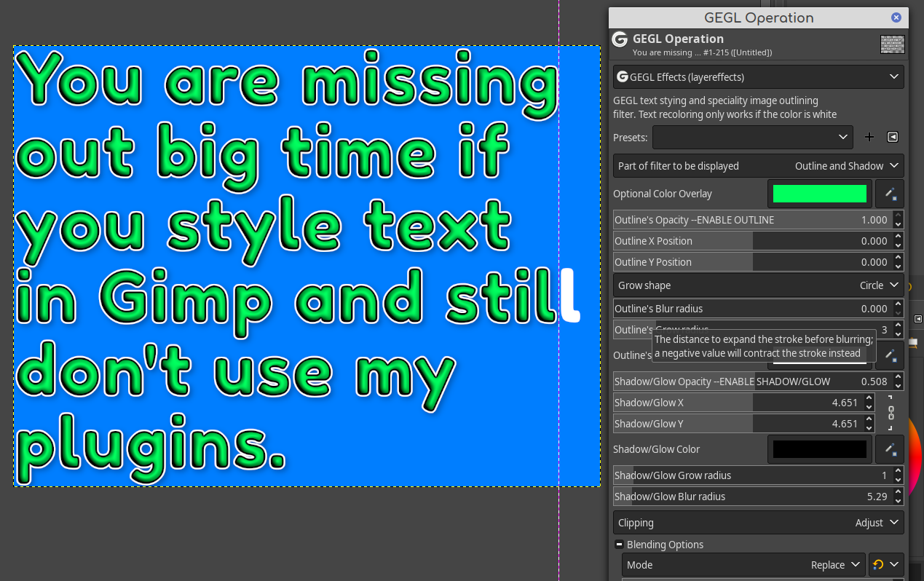
Task: Adjust the Shadow/Glow Blur radius stepper arrows
Action: [898, 497]
